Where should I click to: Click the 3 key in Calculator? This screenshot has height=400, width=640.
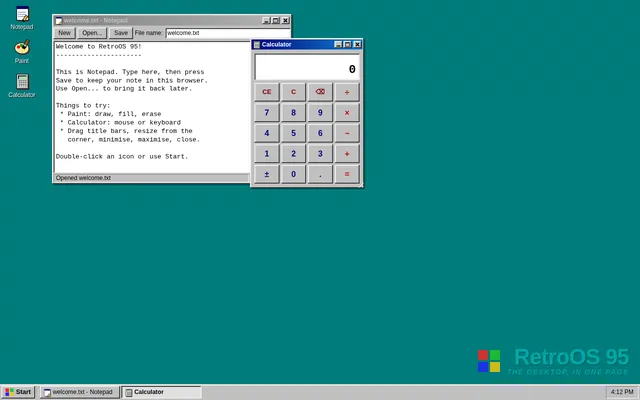(320, 153)
